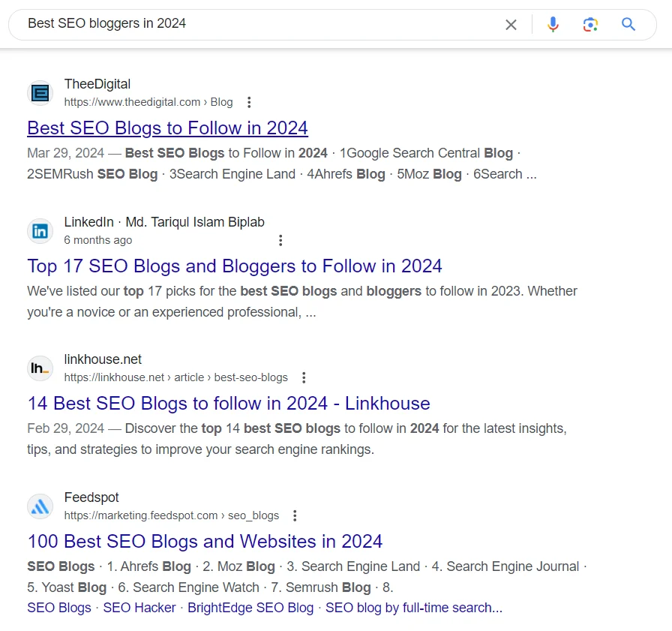672x631 pixels.
Task: Follow the SEO Hacker sitelink
Action: [139, 608]
